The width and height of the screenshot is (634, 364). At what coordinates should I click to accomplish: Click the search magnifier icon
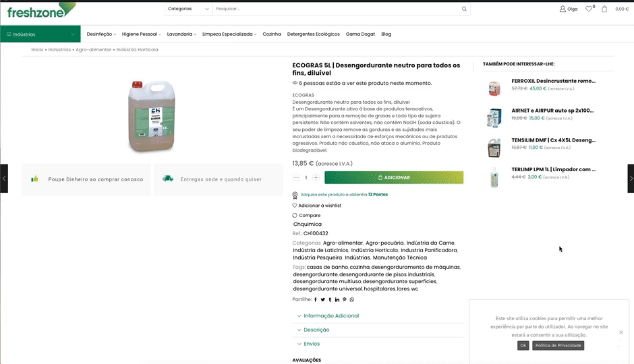(464, 9)
